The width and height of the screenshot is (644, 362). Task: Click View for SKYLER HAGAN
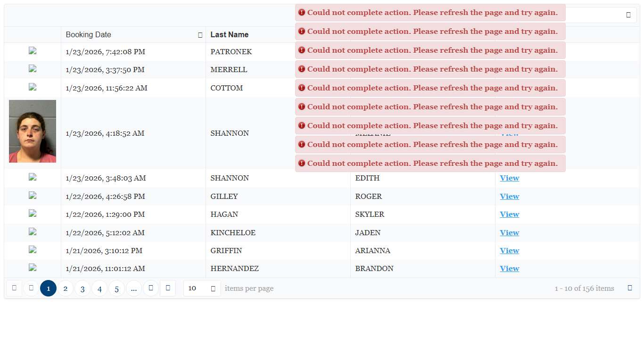(x=509, y=214)
